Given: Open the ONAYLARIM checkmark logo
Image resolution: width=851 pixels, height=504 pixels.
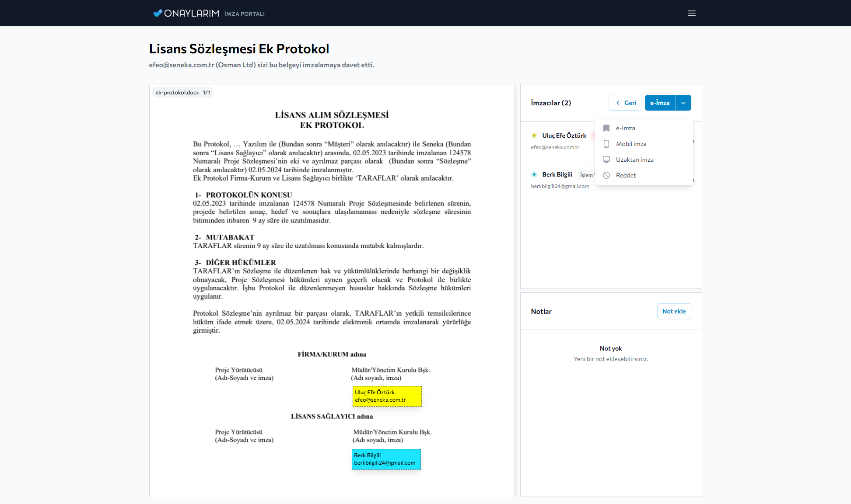Looking at the screenshot, I should 158,13.
